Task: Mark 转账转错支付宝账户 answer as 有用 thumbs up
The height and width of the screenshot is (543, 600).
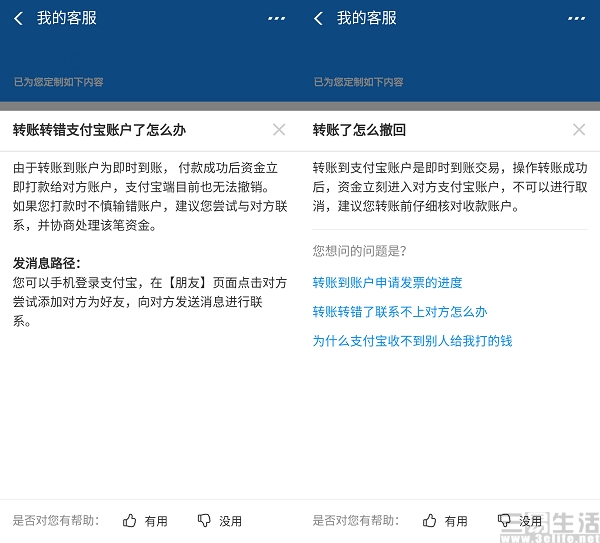Action: click(145, 520)
